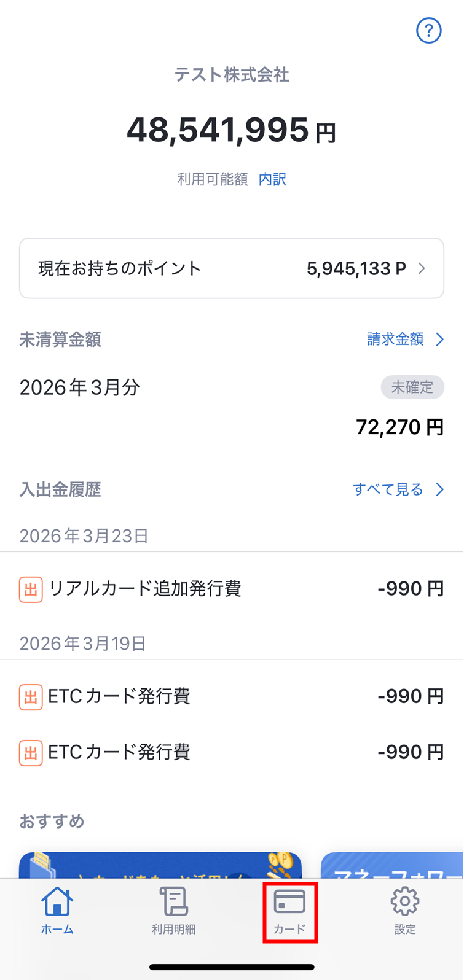Image resolution: width=464 pixels, height=980 pixels.
Task: Tap the partially visible second recommendation banner
Action: (x=392, y=865)
